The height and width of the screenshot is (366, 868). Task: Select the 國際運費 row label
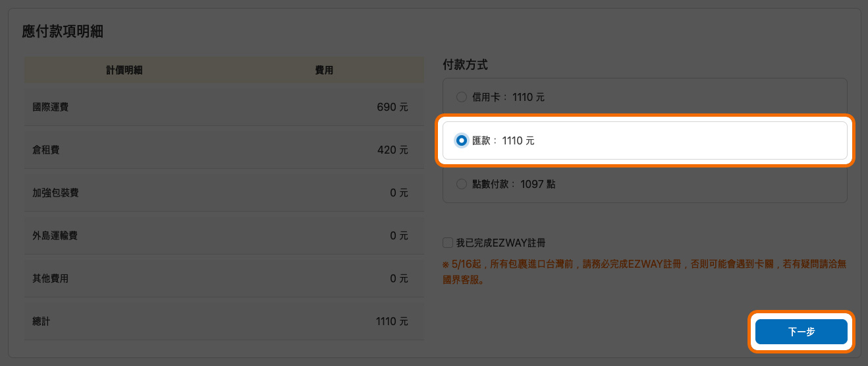pos(50,107)
